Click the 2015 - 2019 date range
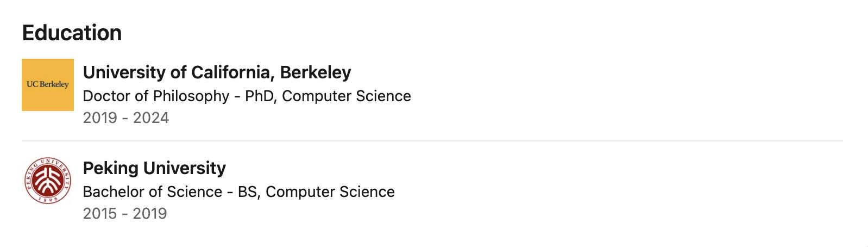868x247 pixels. 125,214
